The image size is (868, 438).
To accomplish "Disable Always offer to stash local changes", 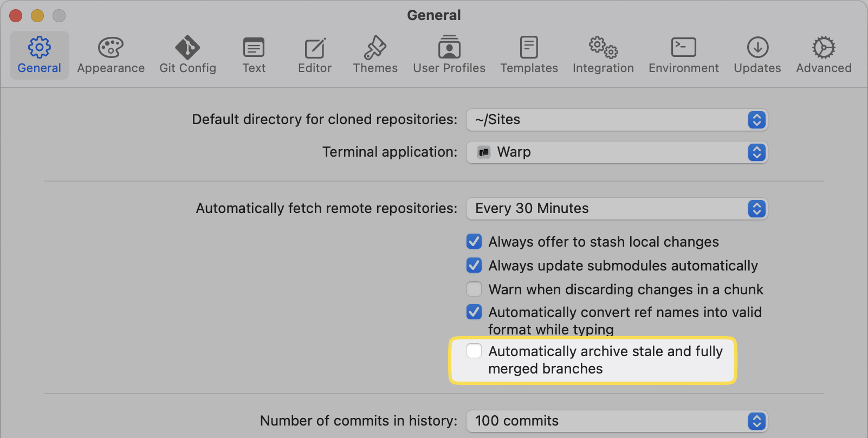I will pos(474,241).
